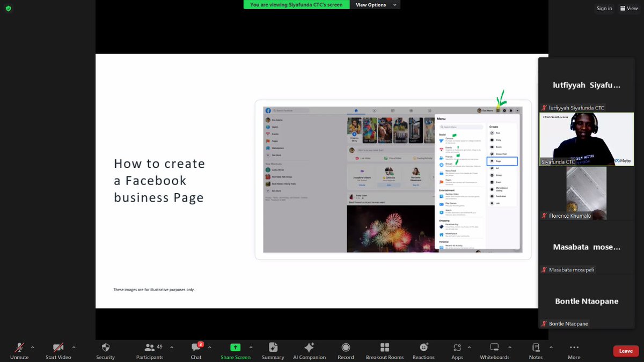Select lutfiyyah Siyafunda CTC participant tile
Image resolution: width=644 pixels, height=362 pixels.
pyautogui.click(x=587, y=85)
